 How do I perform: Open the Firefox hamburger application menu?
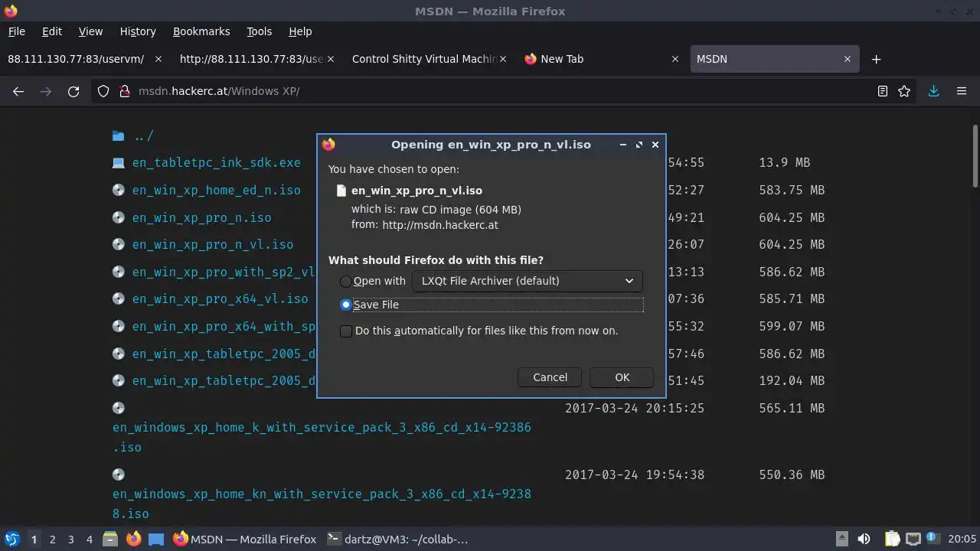click(962, 91)
